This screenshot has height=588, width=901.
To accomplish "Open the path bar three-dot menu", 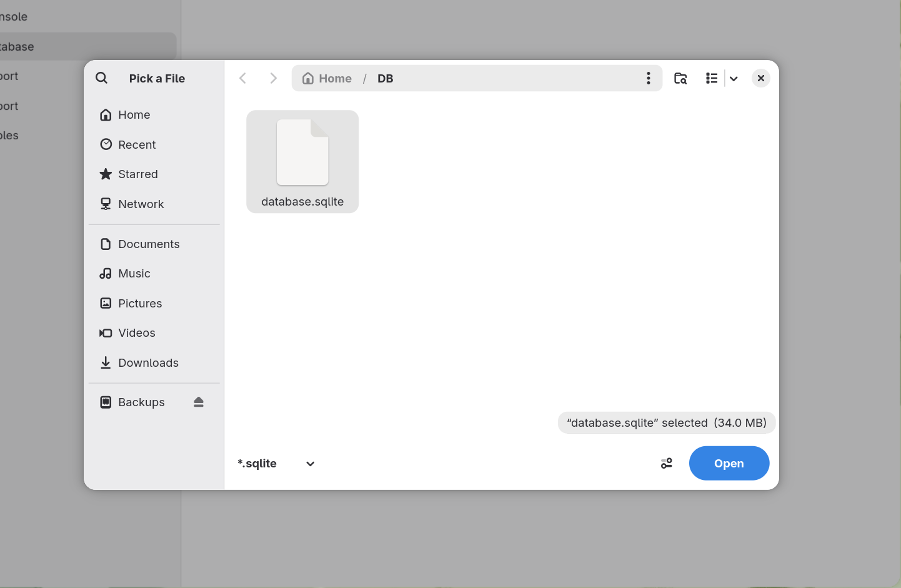I will (x=649, y=78).
